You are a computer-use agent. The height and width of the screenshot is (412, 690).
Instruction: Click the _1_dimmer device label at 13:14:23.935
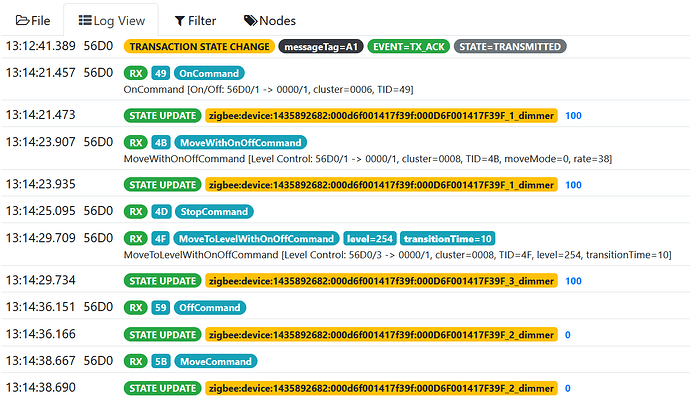[x=381, y=185]
